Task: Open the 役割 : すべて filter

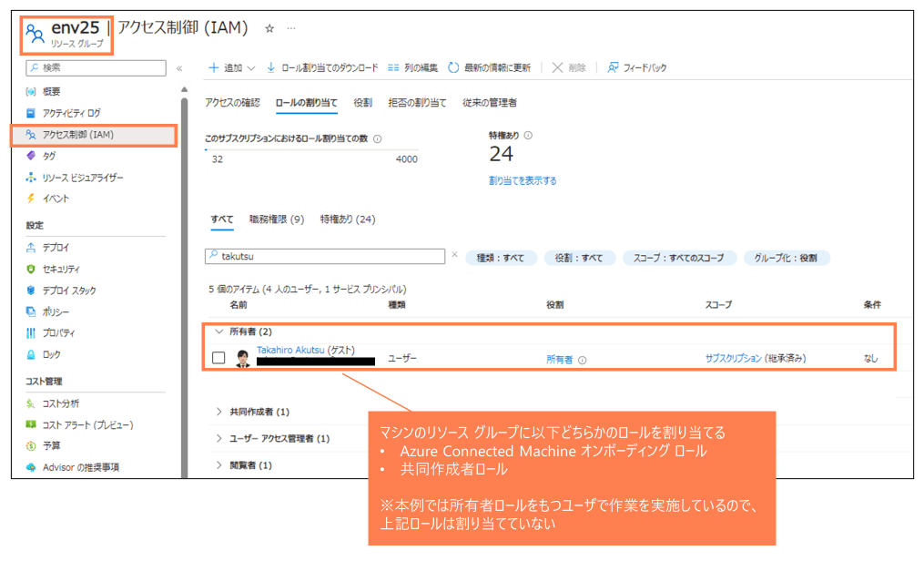Action: point(579,258)
